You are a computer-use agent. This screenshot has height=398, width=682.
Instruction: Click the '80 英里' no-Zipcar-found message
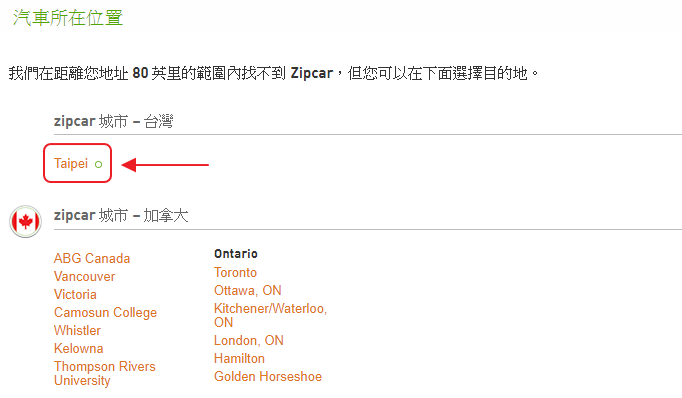274,73
